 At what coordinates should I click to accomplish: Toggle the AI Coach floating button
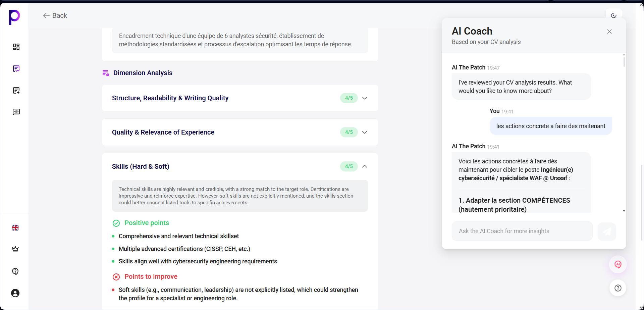point(618,264)
